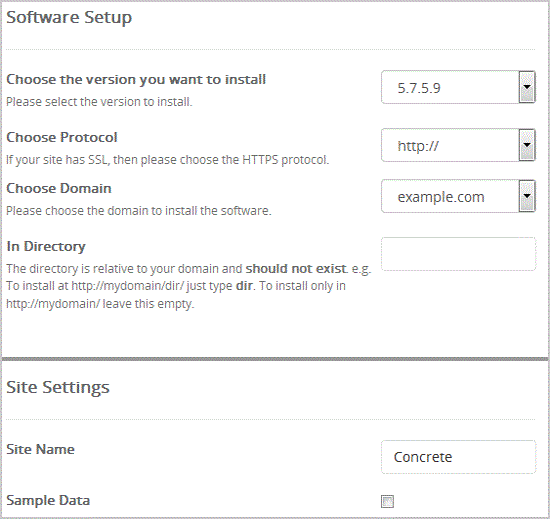This screenshot has width=550, height=519.
Task: Enable the Sample Data checkbox
Action: 387,501
